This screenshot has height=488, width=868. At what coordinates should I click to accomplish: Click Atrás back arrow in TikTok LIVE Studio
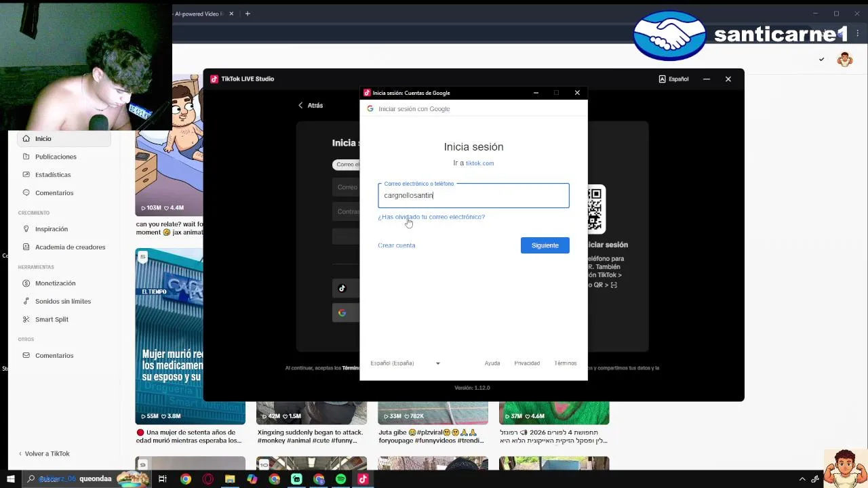click(x=300, y=105)
